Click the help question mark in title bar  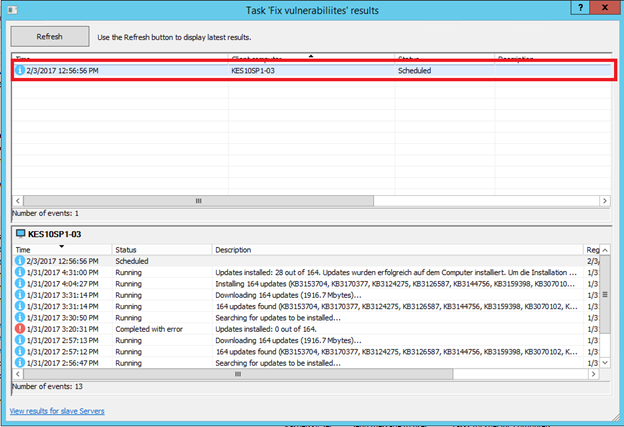[x=579, y=7]
